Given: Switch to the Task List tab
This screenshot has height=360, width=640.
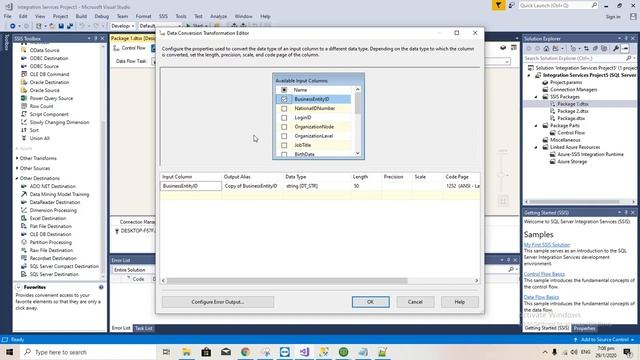Looking at the screenshot, I should 143,328.
